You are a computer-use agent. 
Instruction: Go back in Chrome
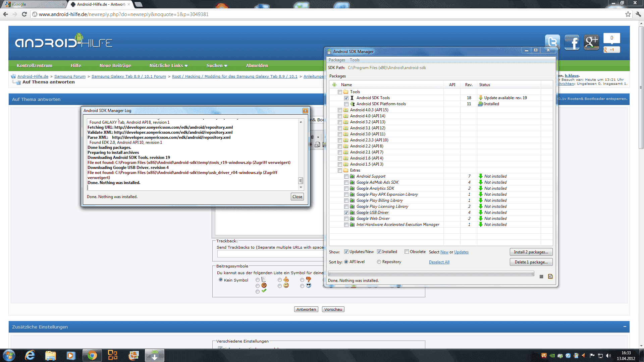(x=5, y=14)
